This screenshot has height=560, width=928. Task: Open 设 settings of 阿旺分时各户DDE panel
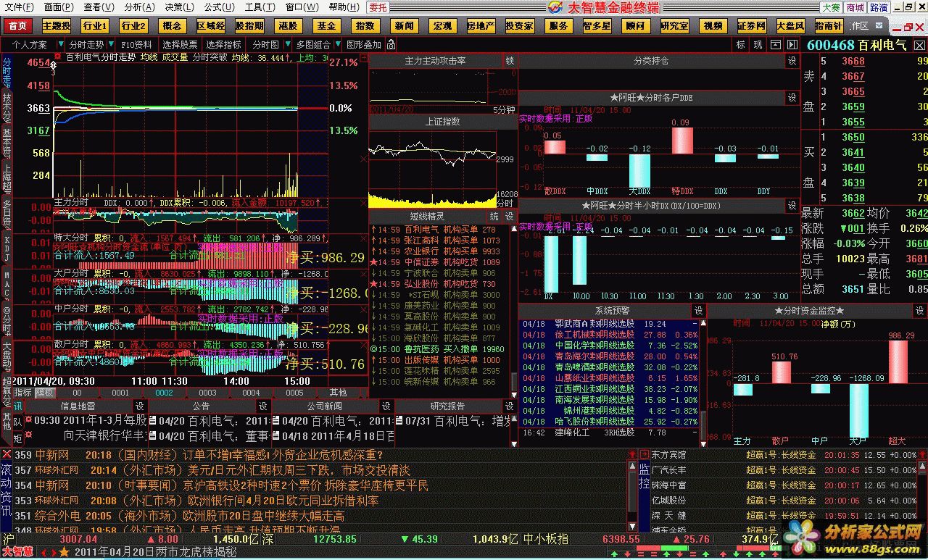click(x=792, y=97)
